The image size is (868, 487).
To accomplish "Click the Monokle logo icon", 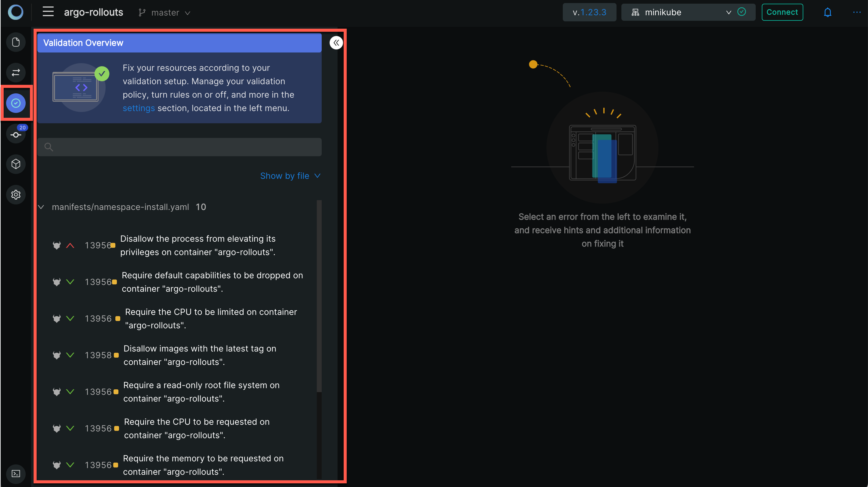I will pos(16,12).
